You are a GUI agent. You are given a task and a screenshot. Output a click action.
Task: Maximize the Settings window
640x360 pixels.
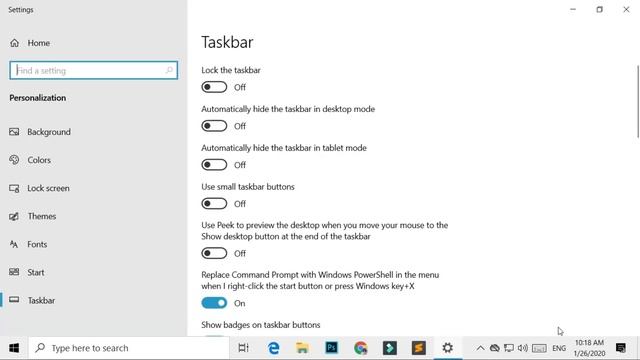[x=600, y=9]
